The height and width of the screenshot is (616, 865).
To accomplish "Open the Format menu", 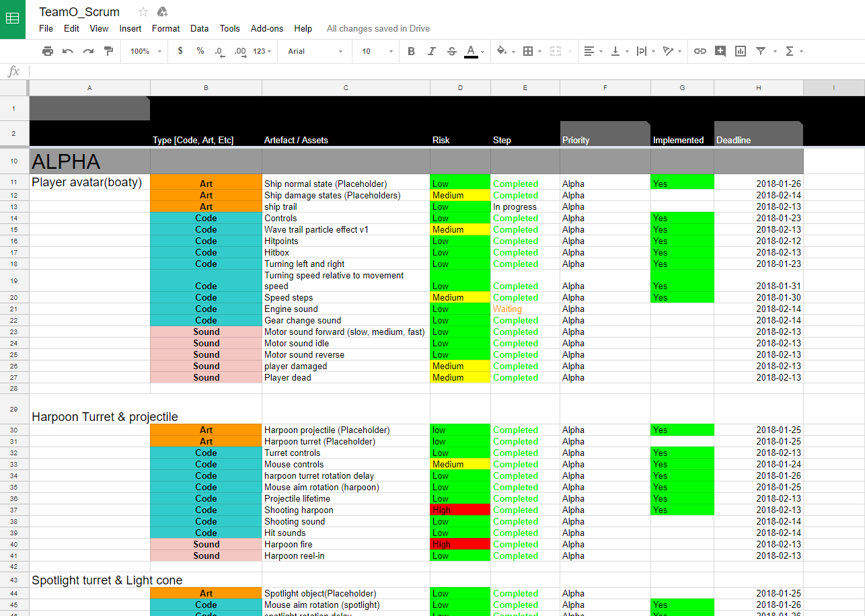I will tap(165, 28).
